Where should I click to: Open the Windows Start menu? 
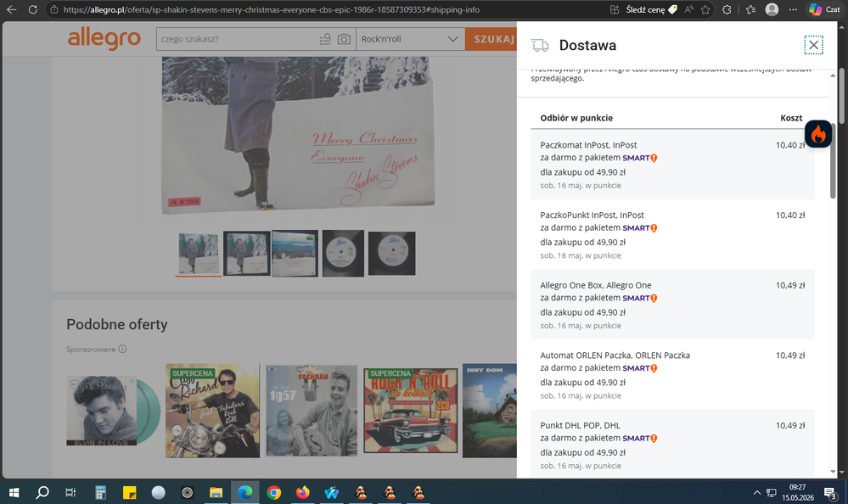14,492
